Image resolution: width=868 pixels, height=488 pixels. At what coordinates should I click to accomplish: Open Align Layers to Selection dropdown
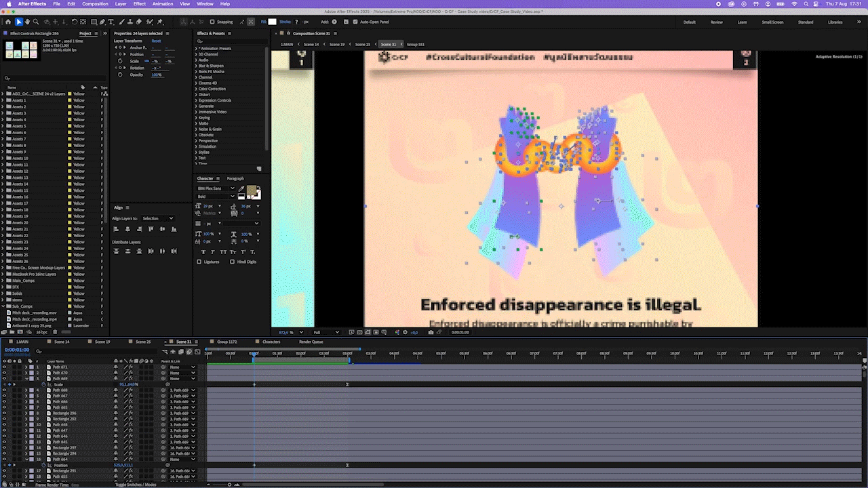[157, 218]
